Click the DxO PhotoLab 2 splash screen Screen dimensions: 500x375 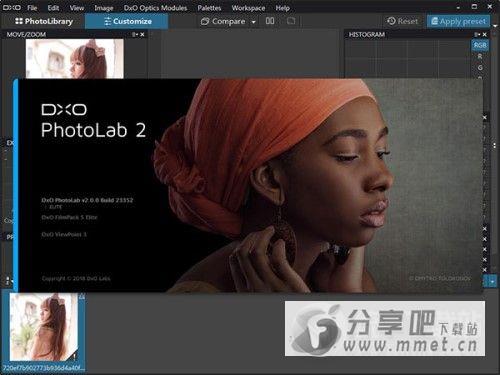[248, 186]
